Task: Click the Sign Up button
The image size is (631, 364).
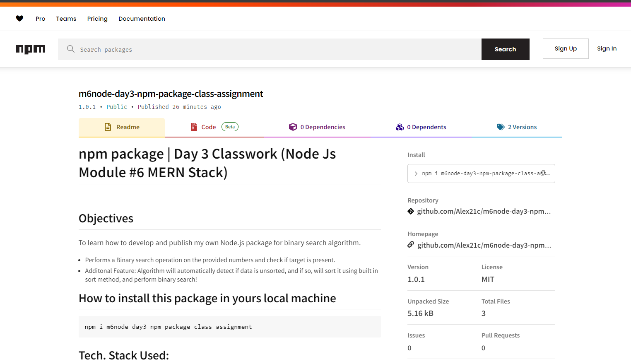Action: click(566, 48)
